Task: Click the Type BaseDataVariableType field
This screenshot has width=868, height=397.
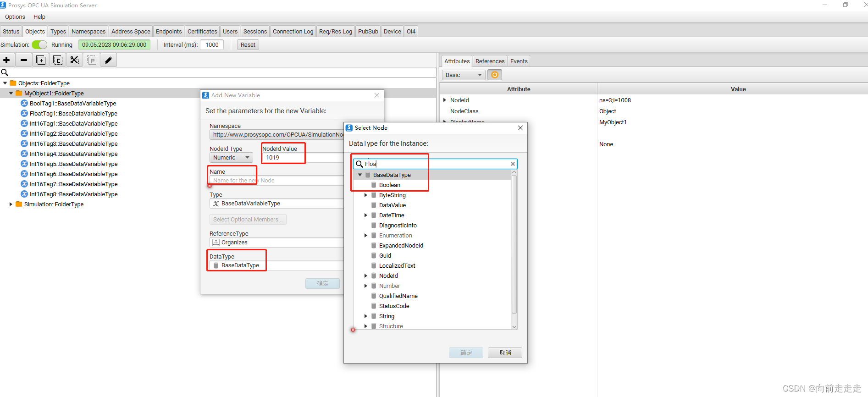Action: (x=276, y=204)
